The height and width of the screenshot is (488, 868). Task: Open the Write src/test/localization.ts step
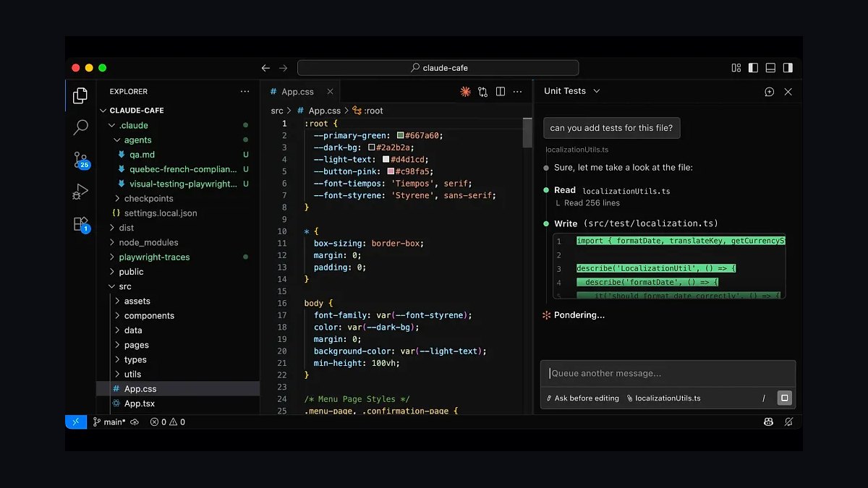[637, 223]
